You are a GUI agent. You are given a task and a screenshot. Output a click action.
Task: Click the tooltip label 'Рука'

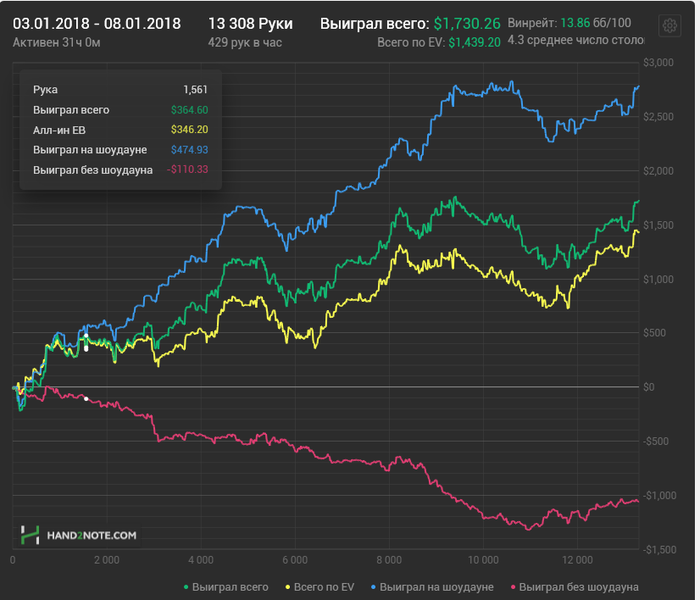(x=45, y=90)
